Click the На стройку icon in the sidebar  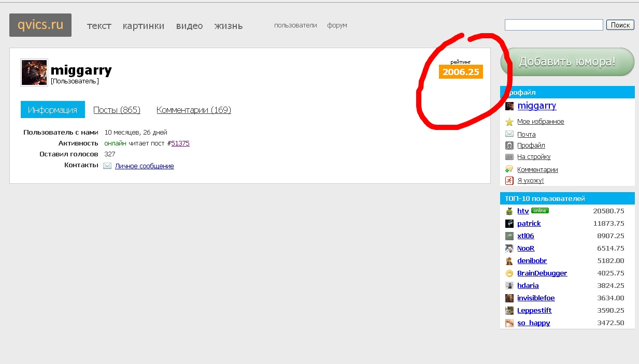click(x=509, y=157)
